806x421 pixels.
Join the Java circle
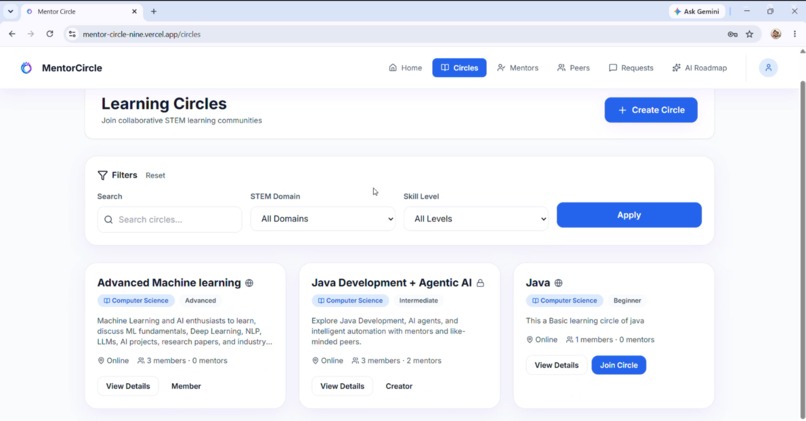click(x=619, y=365)
